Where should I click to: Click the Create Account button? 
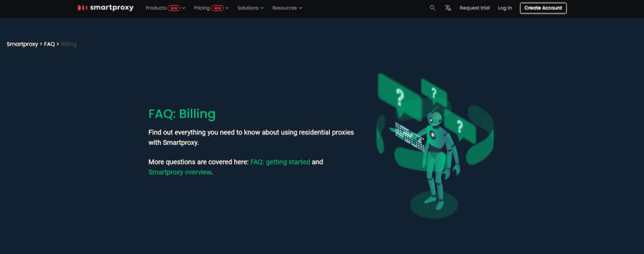click(543, 8)
